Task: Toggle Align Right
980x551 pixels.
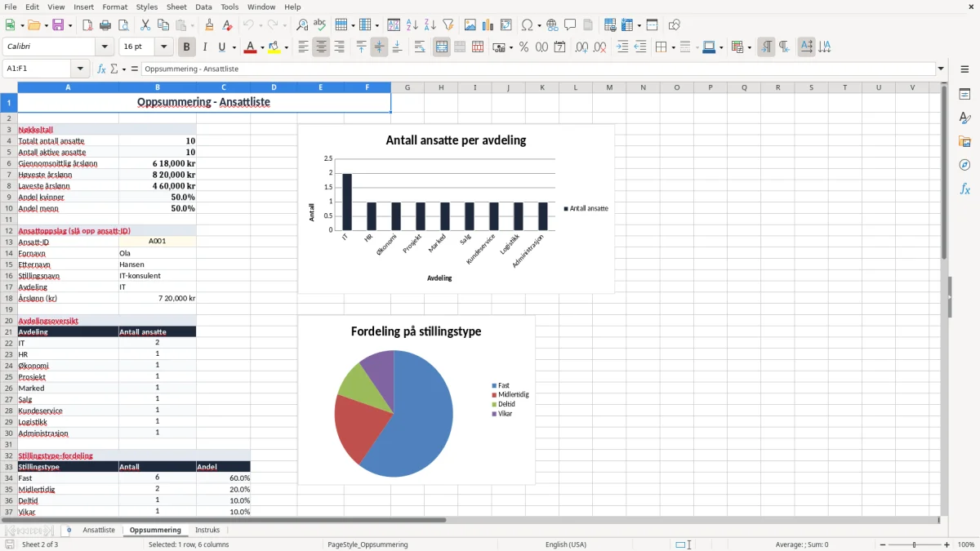Action: click(x=339, y=47)
